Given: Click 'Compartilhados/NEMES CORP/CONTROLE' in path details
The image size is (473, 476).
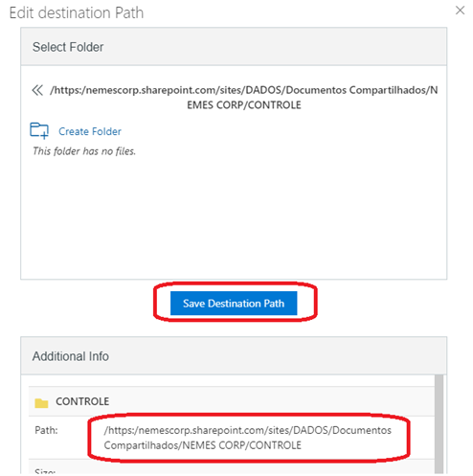Looking at the screenshot, I should [202, 445].
